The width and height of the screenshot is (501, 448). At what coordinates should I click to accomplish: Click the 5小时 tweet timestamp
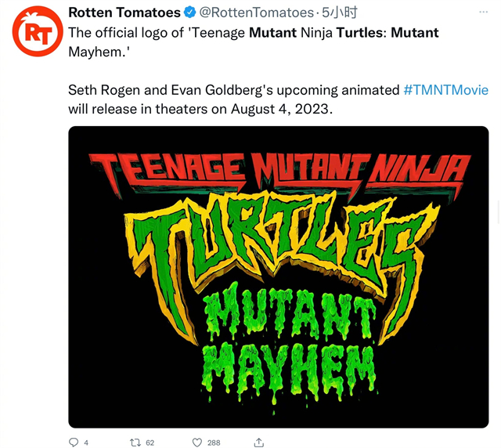pos(339,13)
